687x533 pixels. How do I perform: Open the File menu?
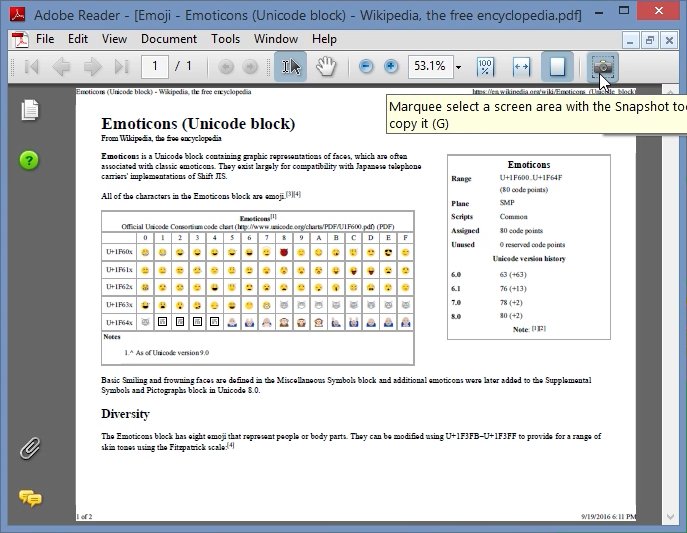(45, 39)
